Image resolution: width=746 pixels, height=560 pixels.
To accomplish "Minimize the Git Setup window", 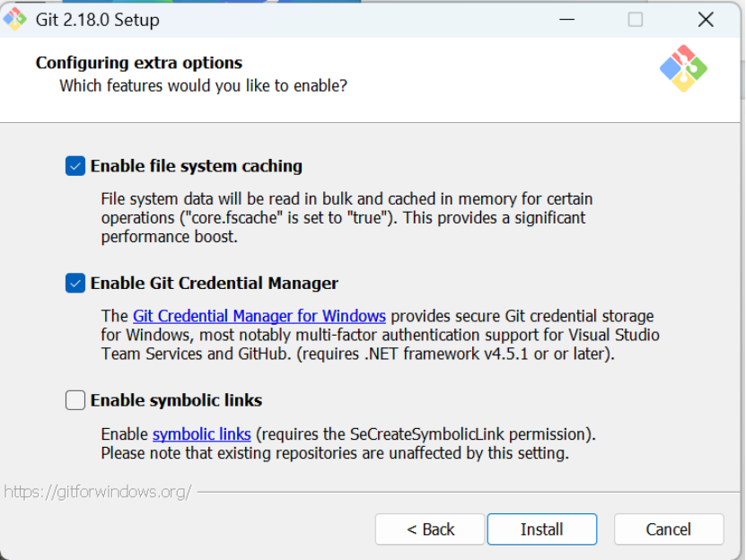I will point(566,20).
